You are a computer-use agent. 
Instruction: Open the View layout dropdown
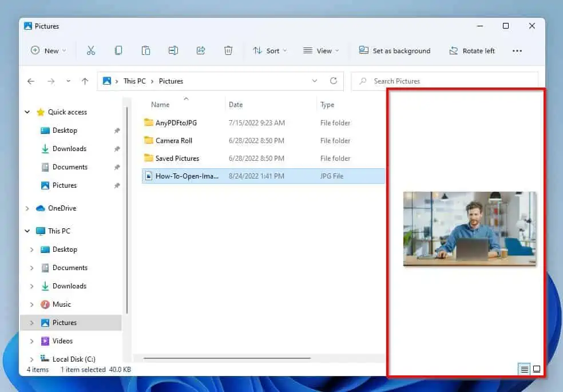click(x=321, y=50)
